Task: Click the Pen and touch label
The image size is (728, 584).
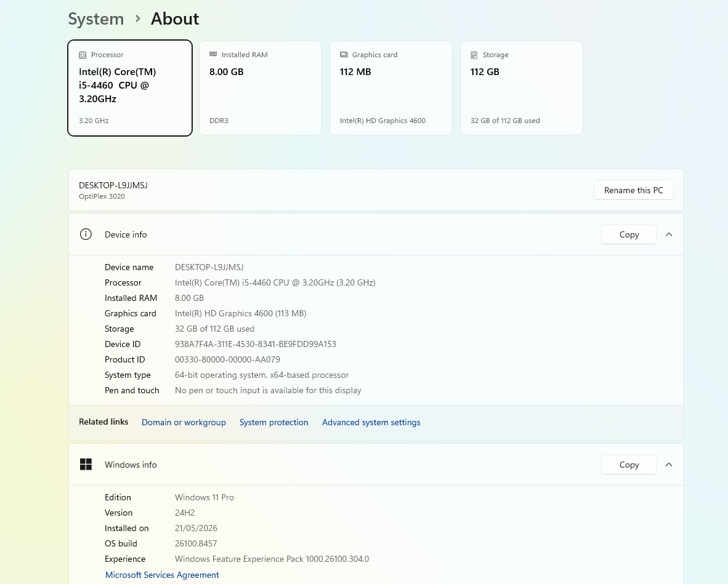Action: [x=132, y=390]
